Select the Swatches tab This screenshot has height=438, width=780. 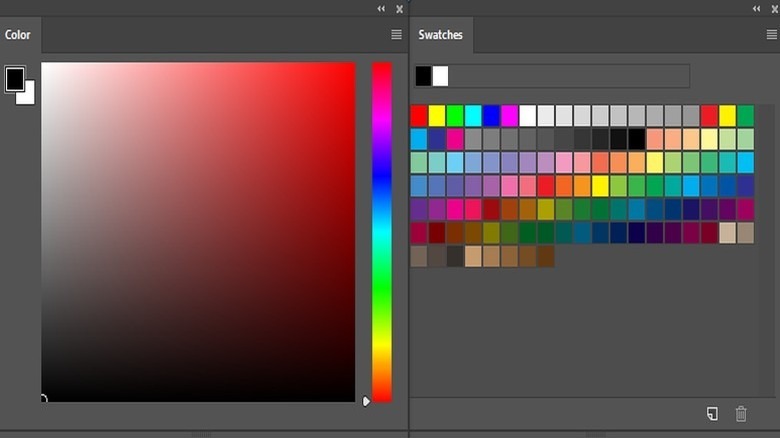(x=441, y=35)
